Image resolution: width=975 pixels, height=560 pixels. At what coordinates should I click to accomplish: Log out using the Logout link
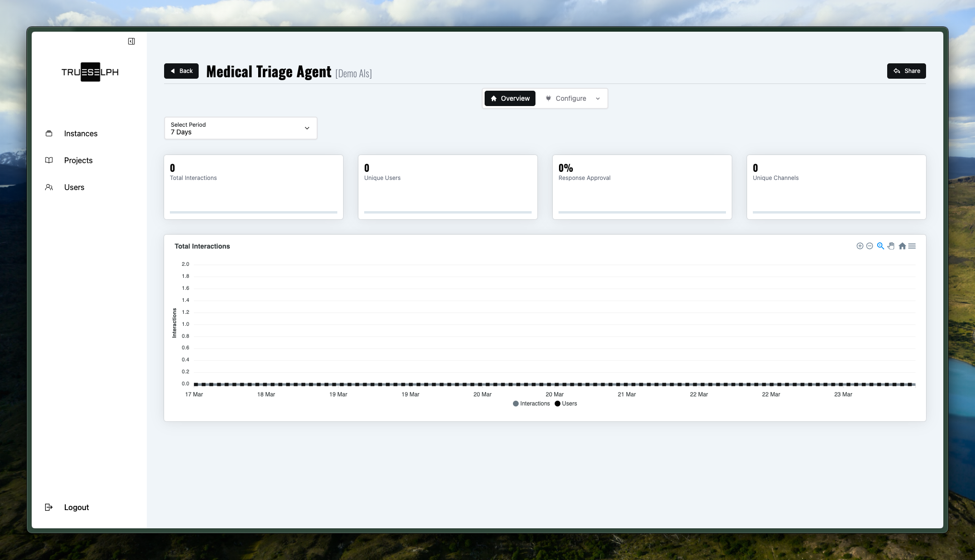coord(76,507)
